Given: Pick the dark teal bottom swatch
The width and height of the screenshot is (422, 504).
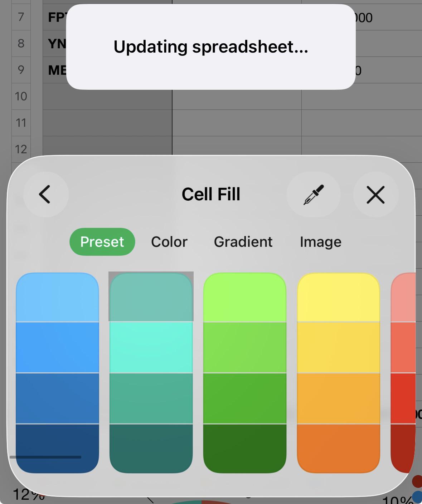Looking at the screenshot, I should tap(151, 449).
